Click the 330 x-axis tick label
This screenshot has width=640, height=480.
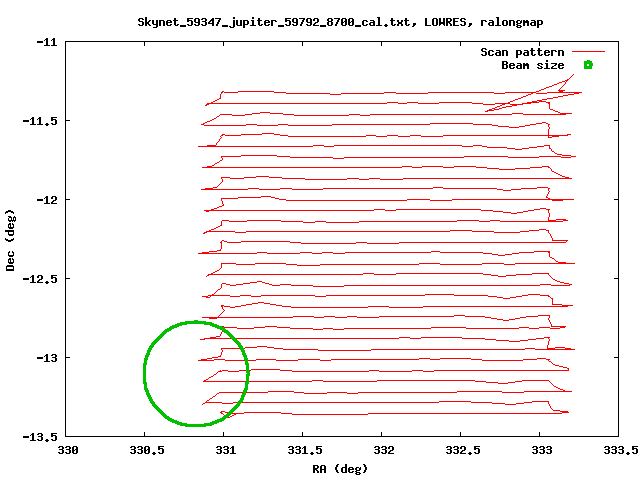click(x=68, y=450)
